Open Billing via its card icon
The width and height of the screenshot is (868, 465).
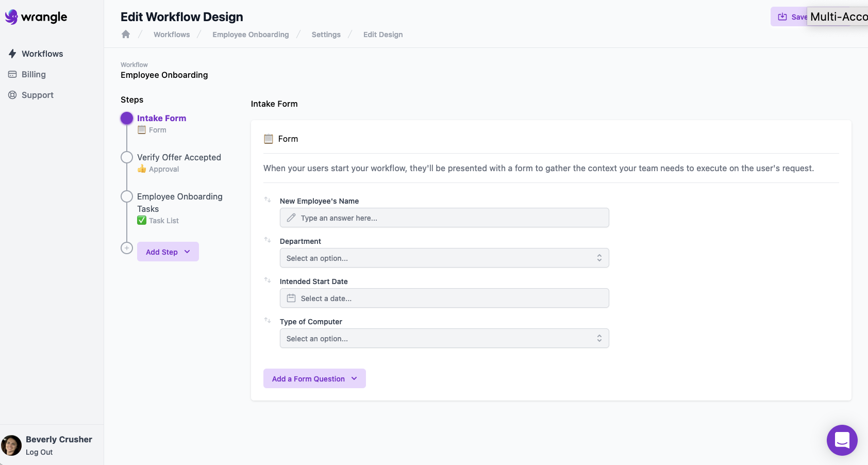click(12, 74)
